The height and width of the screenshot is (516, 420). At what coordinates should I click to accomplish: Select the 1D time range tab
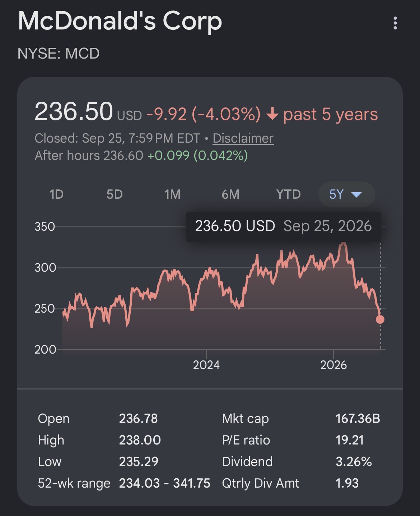(x=56, y=194)
